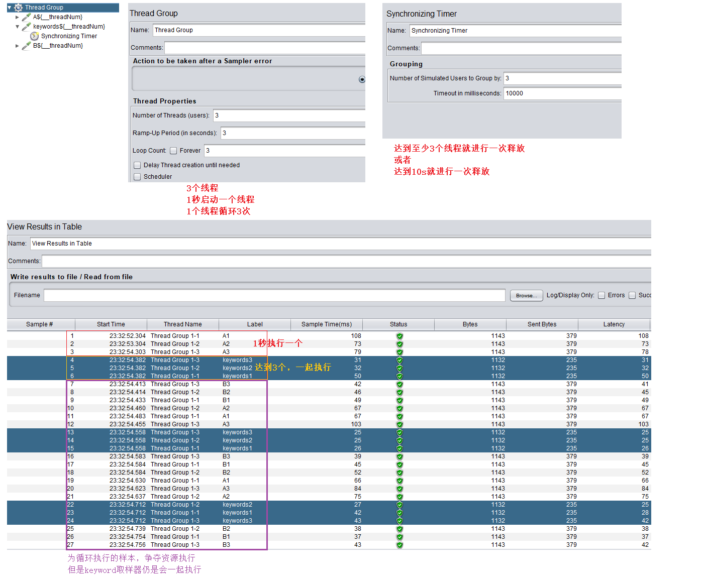This screenshot has height=588, width=703.
Task: Sort table by Label column header
Action: coord(255,324)
